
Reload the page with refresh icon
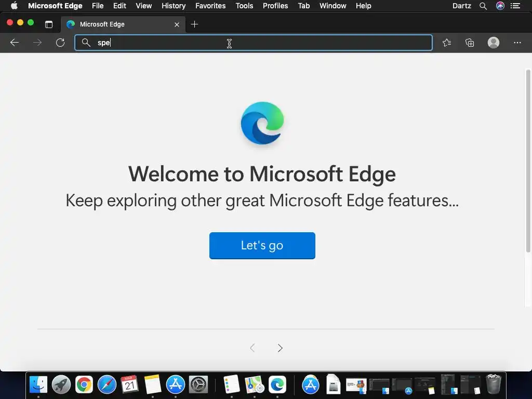[60, 43]
